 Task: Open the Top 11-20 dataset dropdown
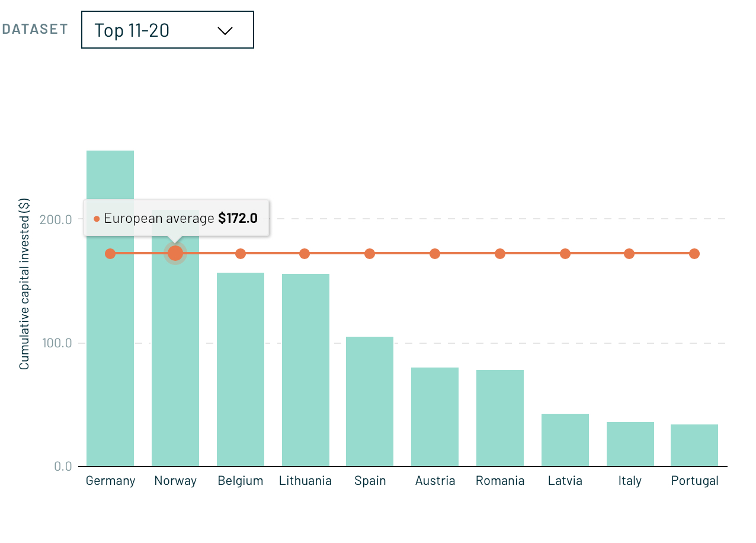tap(167, 30)
